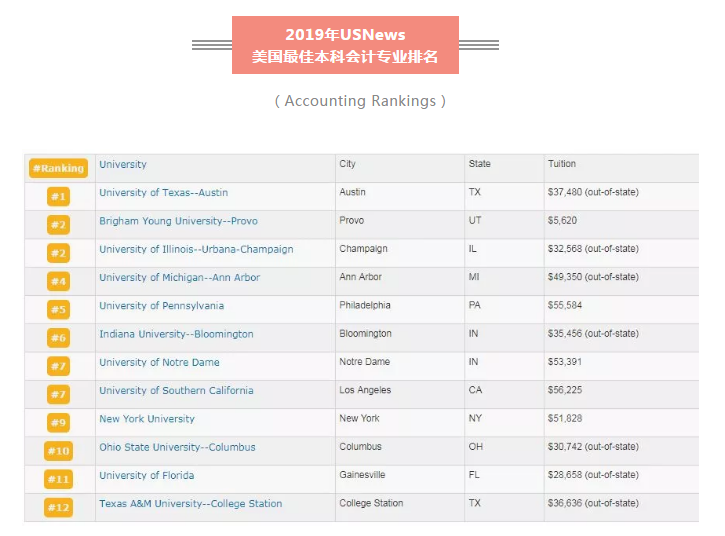Open University of Notre Dame link
725x536 pixels.
point(160,362)
